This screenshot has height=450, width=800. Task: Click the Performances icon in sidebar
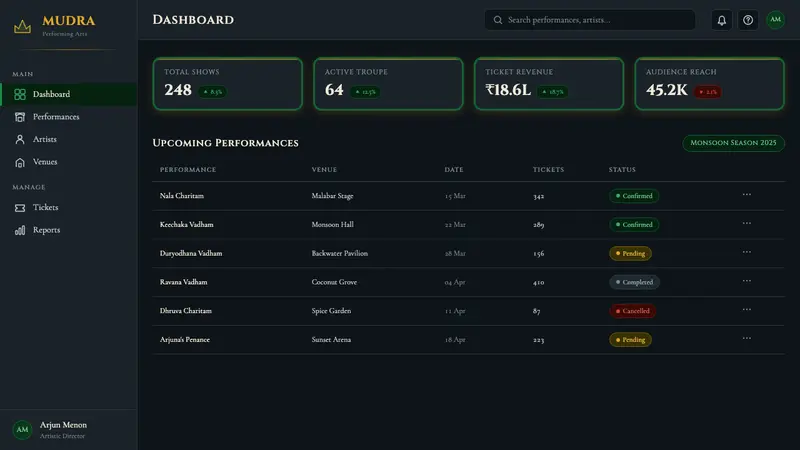pos(20,117)
